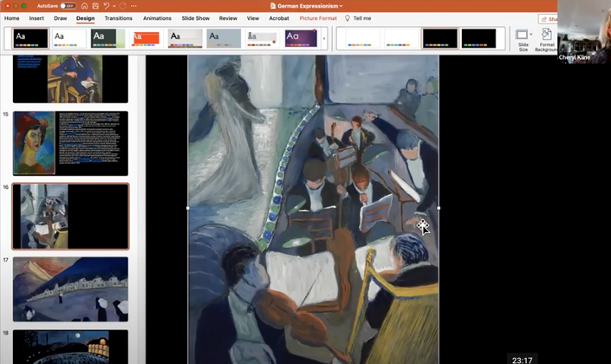Open the Draw ribbon tab

pos(61,18)
